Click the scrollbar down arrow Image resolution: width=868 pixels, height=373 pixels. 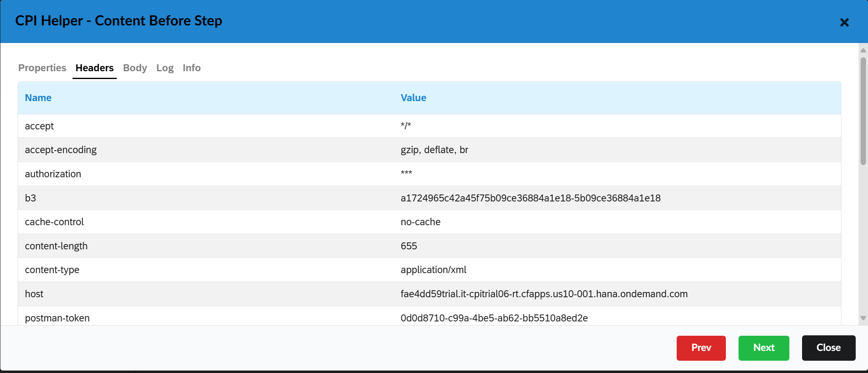[x=863, y=318]
